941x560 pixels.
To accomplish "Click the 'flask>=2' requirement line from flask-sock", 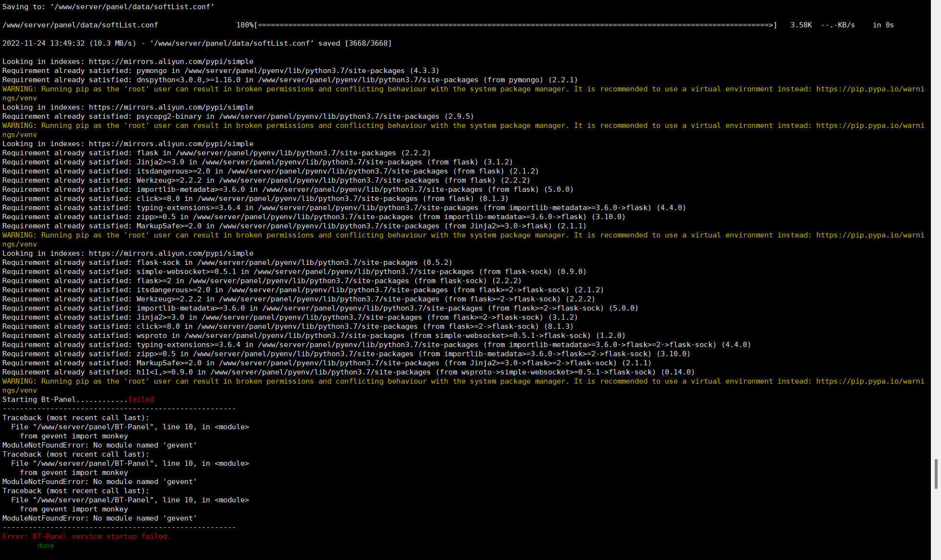I will click(x=262, y=281).
